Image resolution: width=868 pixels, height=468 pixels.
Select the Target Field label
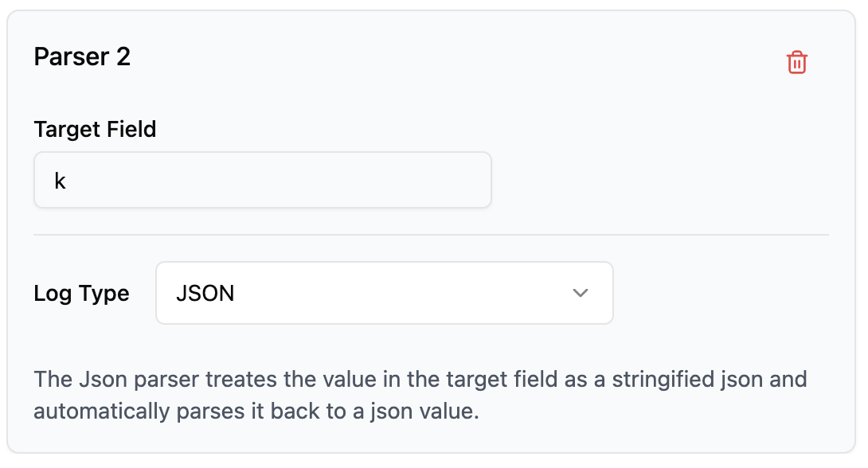point(95,129)
